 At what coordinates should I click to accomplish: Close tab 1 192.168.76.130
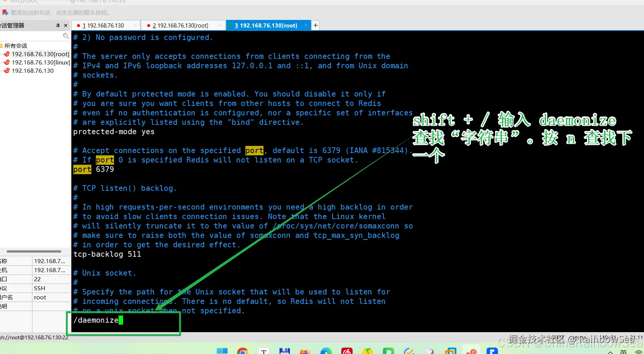click(136, 25)
